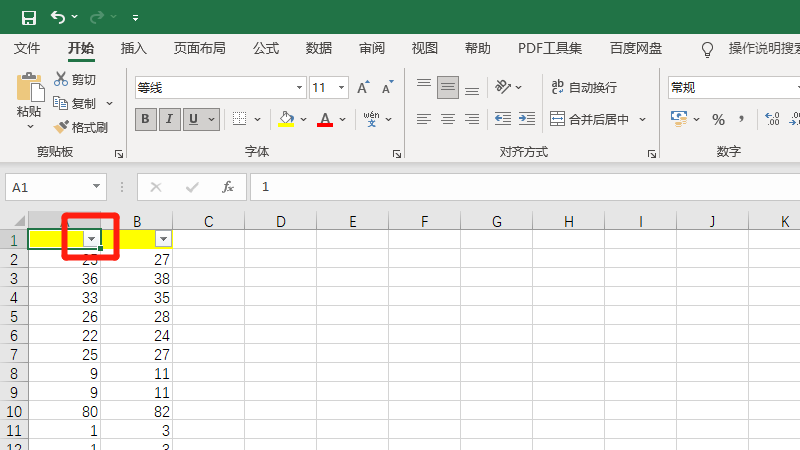800x450 pixels.
Task: Switch to the 公式 (Formulas) tab
Action: [x=266, y=48]
